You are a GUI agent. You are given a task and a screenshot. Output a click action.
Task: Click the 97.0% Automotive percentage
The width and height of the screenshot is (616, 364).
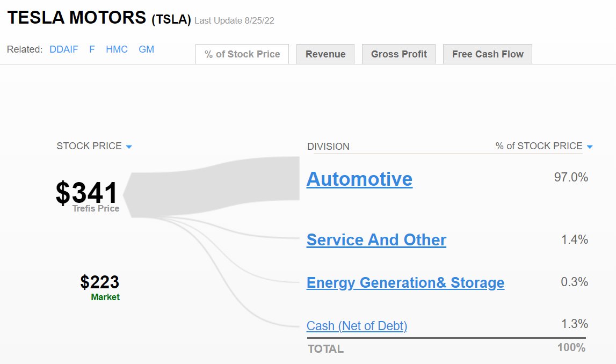(571, 177)
